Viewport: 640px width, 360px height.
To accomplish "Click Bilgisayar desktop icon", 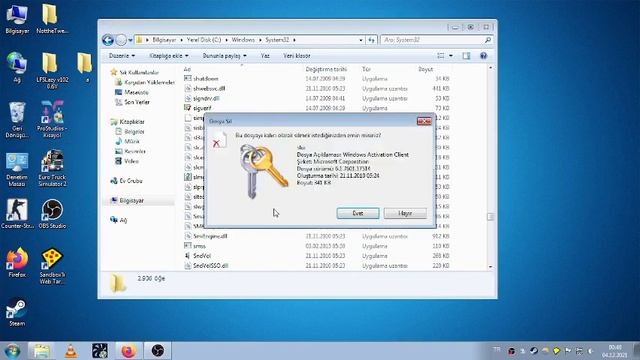I will coord(17,19).
